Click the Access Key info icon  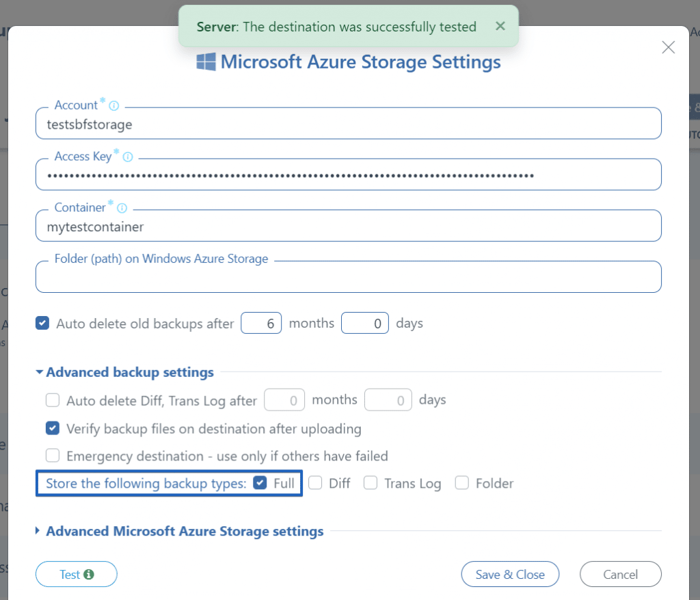point(128,156)
